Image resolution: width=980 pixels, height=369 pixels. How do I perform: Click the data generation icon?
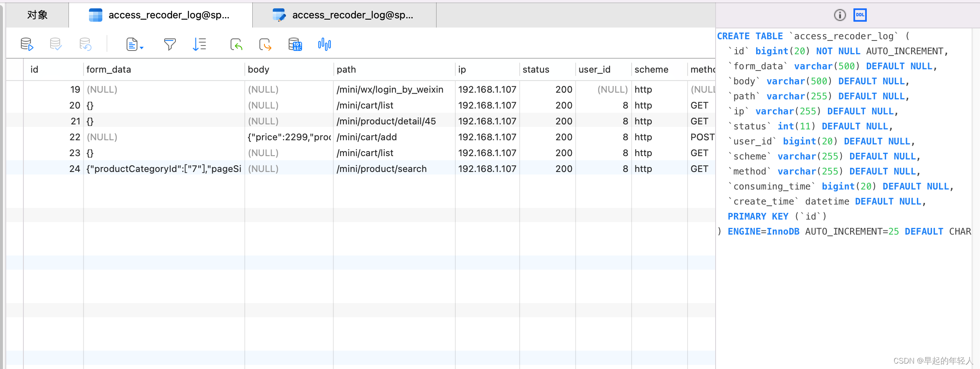(295, 44)
